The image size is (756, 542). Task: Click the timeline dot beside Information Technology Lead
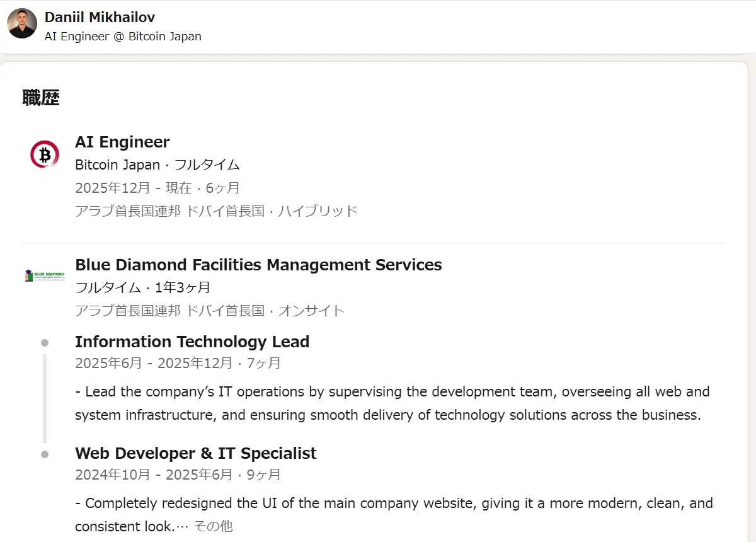point(45,343)
